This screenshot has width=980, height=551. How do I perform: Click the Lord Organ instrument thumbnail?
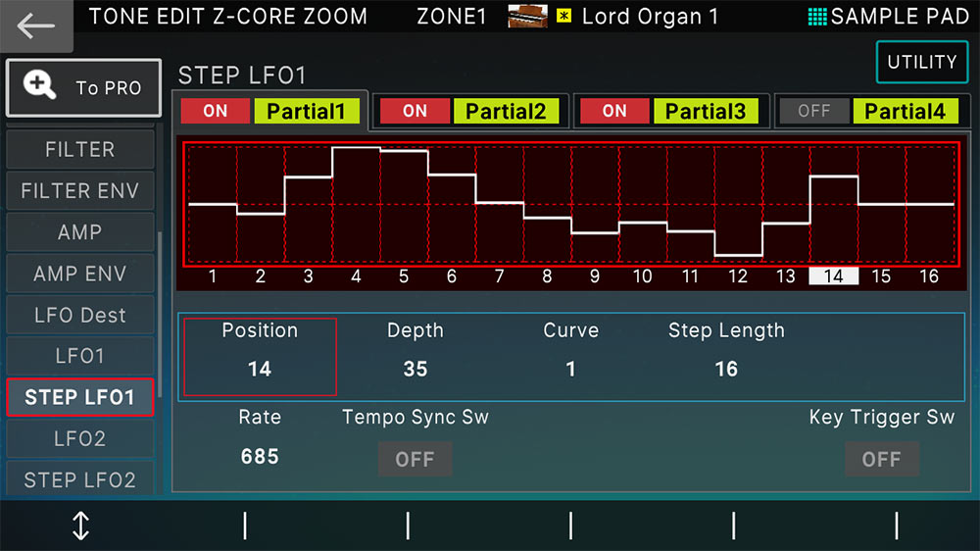[x=527, y=17]
